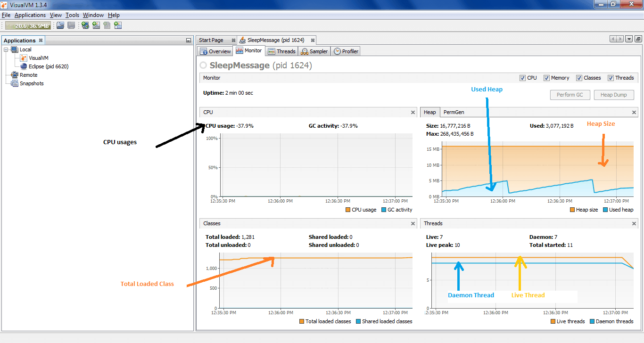This screenshot has height=343, width=644.
Task: Click the Local computer icon
Action: [14, 49]
